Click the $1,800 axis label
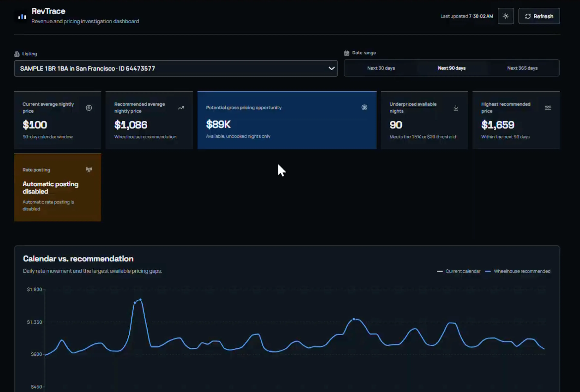Screen dimensions: 580x392 pyautogui.click(x=34, y=289)
